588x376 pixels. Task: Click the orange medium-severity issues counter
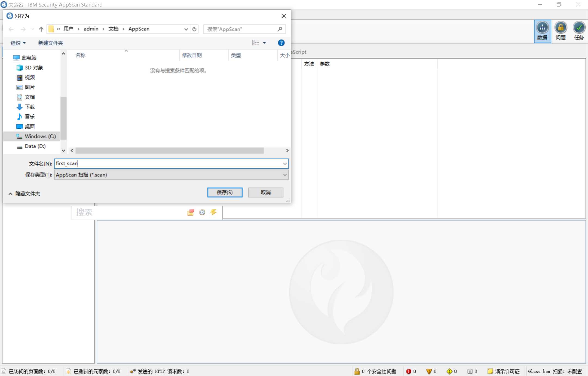[431, 371]
